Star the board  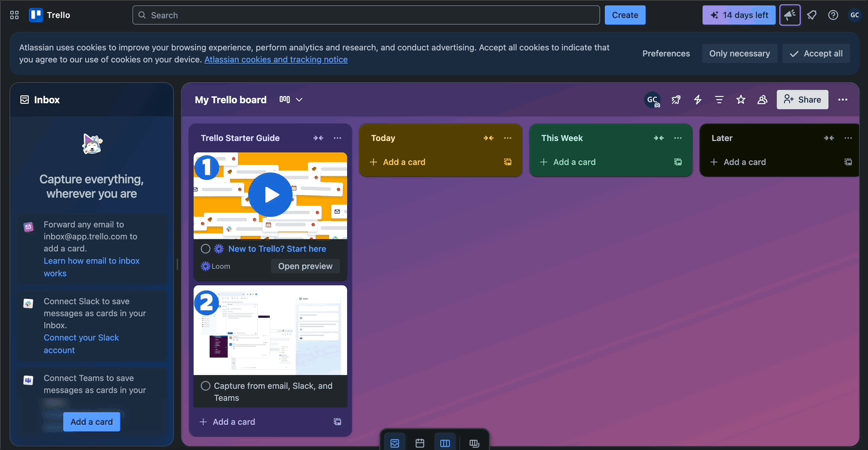pyautogui.click(x=741, y=100)
